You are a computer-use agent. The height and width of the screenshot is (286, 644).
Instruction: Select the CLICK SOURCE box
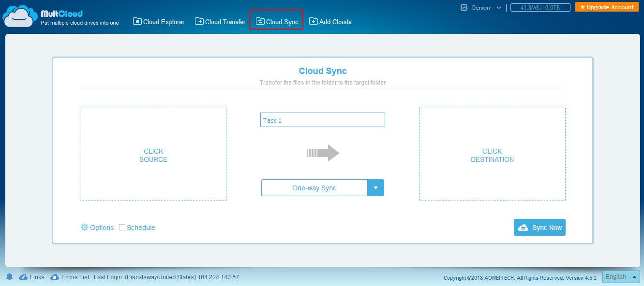pyautogui.click(x=153, y=154)
